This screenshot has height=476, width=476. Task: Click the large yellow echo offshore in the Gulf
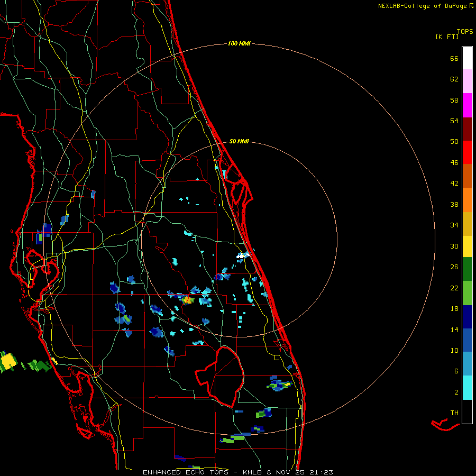7,361
